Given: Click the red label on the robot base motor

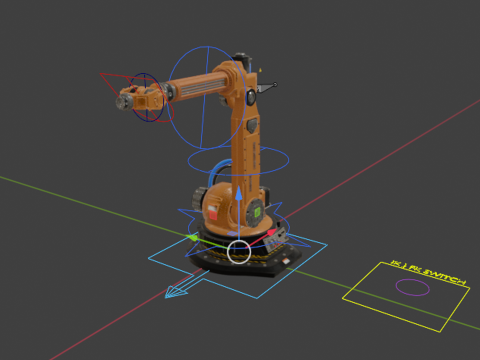Looking at the screenshot, I should (213, 213).
